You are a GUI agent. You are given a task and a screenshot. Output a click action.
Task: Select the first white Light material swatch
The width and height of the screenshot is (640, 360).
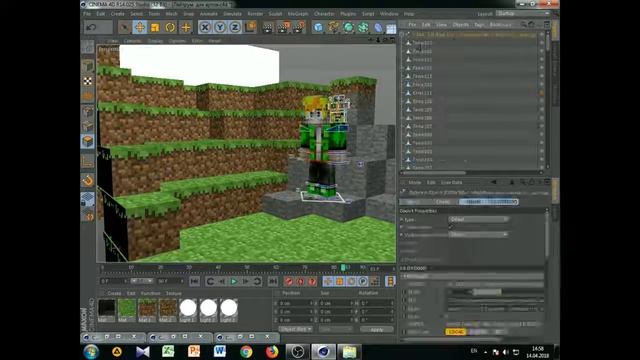[x=188, y=308]
